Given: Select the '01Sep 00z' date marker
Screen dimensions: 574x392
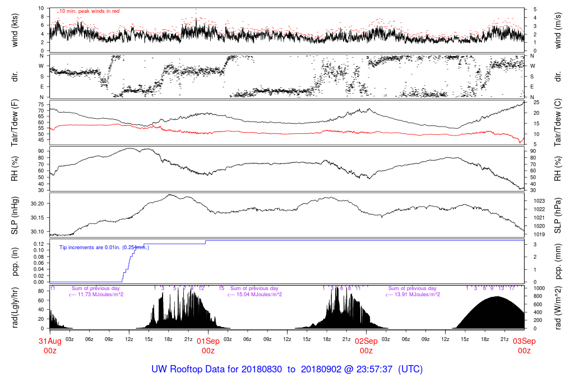Looking at the screenshot, I should point(209,346).
